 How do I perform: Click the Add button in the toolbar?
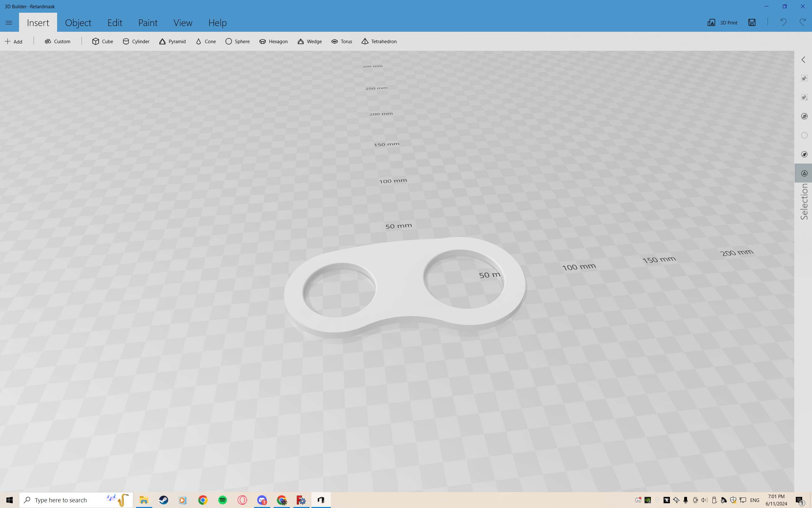coord(14,41)
